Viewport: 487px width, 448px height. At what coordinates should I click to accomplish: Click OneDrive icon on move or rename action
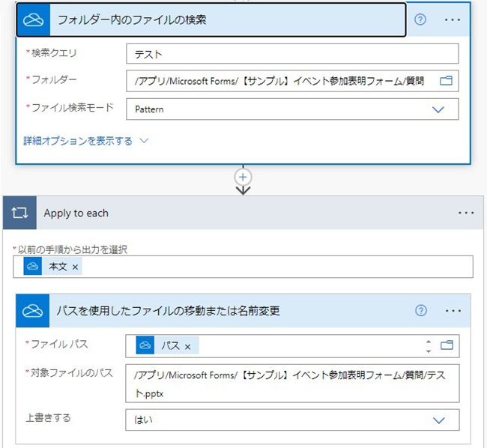point(33,311)
